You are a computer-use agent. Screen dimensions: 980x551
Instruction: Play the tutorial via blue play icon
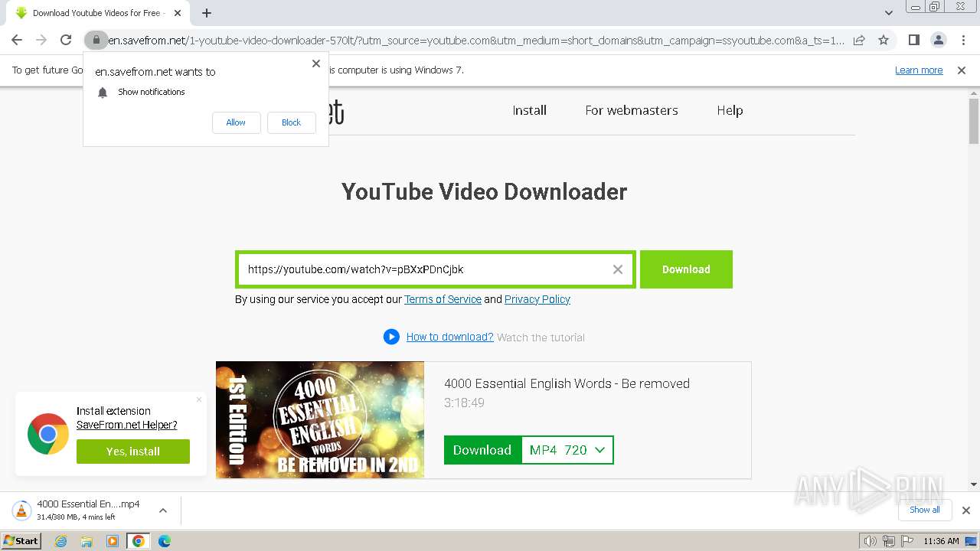[x=391, y=337]
